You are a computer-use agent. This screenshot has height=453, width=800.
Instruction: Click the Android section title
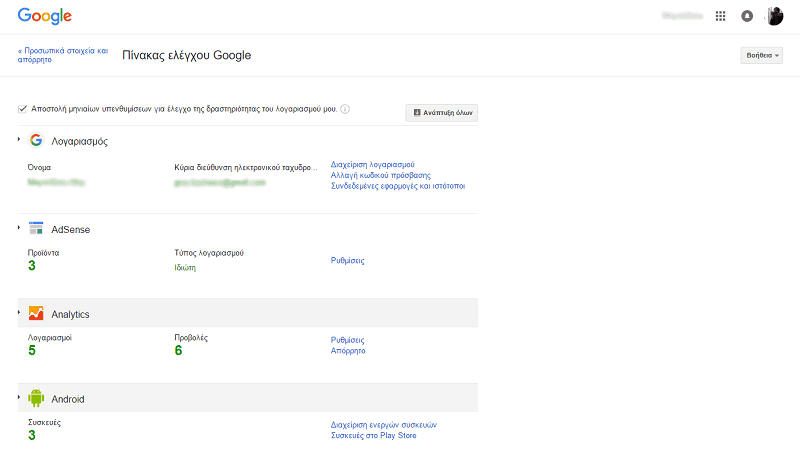(x=68, y=399)
